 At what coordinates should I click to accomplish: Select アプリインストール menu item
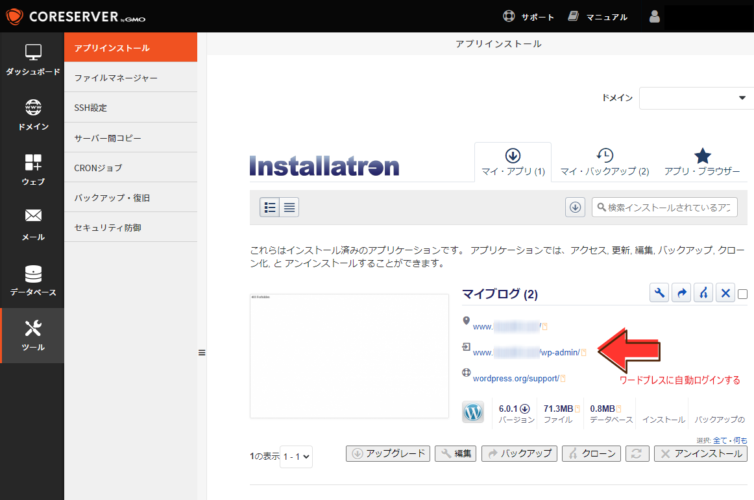tap(130, 48)
